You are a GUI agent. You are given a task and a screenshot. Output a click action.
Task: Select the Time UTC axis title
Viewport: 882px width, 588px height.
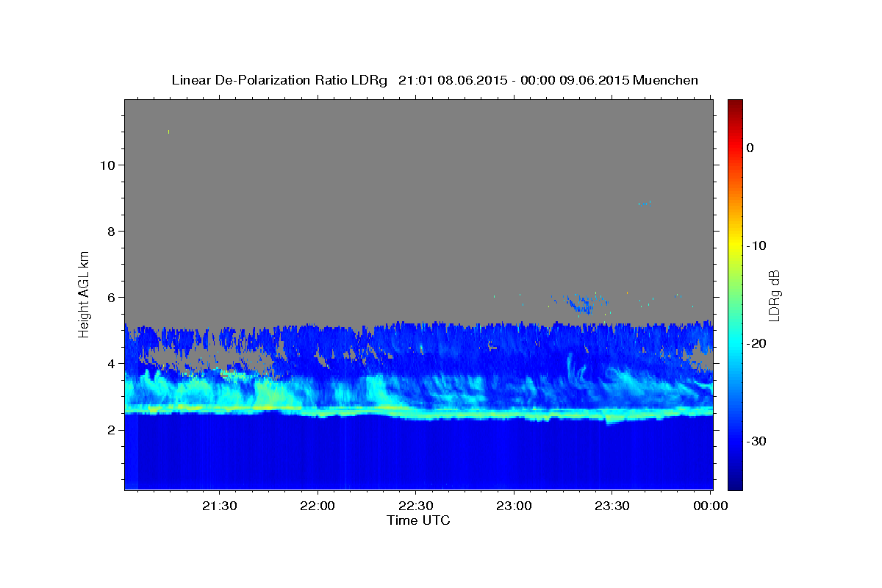pyautogui.click(x=418, y=520)
